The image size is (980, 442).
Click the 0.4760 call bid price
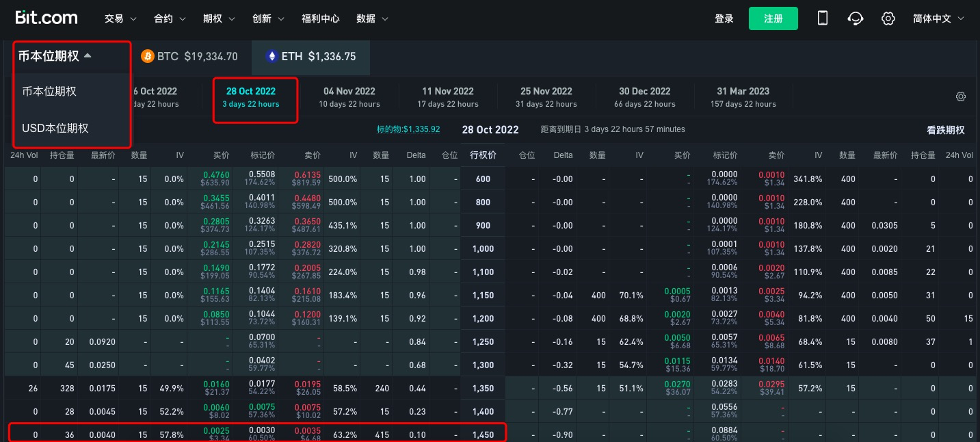pos(217,175)
